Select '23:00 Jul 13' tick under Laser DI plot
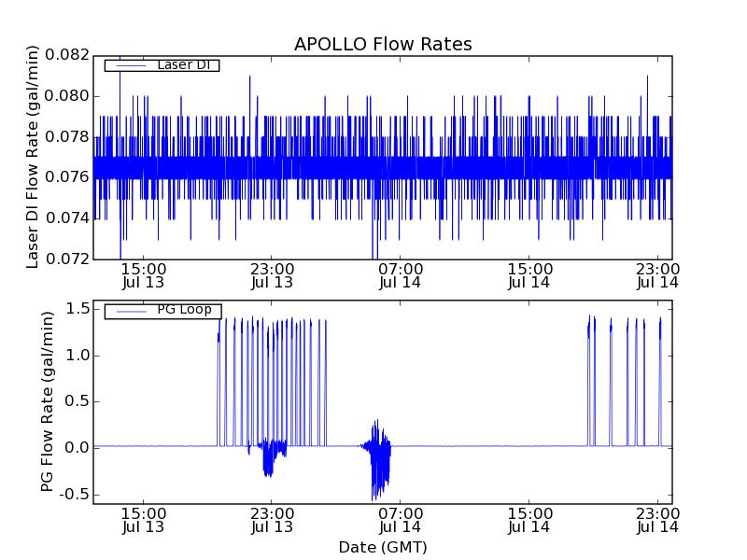Image resolution: width=747 pixels, height=560 pixels. coord(272,275)
